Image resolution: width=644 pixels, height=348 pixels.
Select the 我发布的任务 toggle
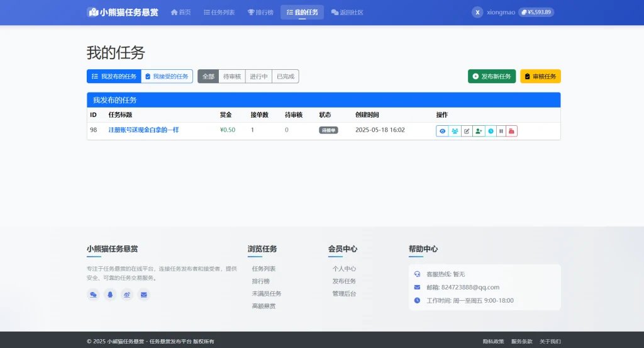114,76
